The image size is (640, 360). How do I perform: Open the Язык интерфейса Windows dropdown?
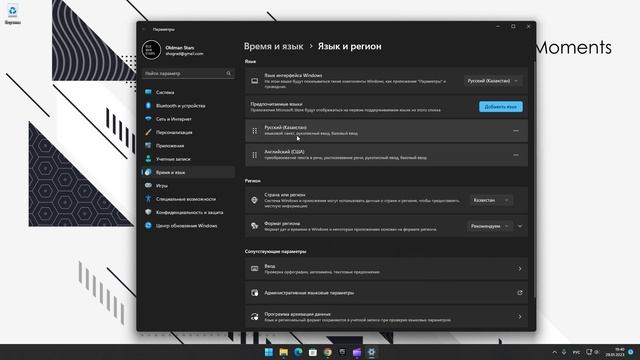(x=493, y=81)
